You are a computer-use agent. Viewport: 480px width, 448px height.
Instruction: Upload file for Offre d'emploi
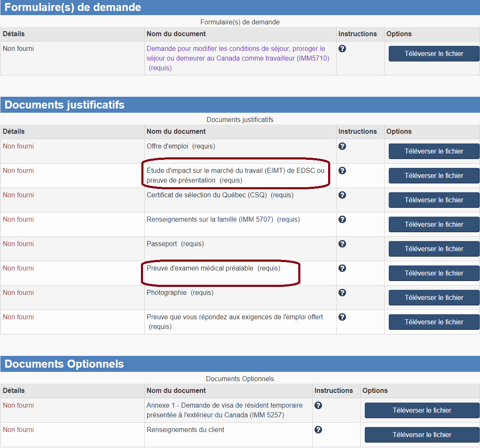pyautogui.click(x=434, y=151)
